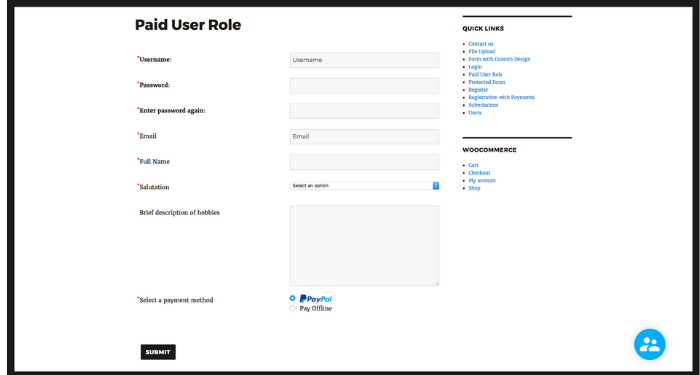
Task: Open the Users link
Action: (x=475, y=112)
